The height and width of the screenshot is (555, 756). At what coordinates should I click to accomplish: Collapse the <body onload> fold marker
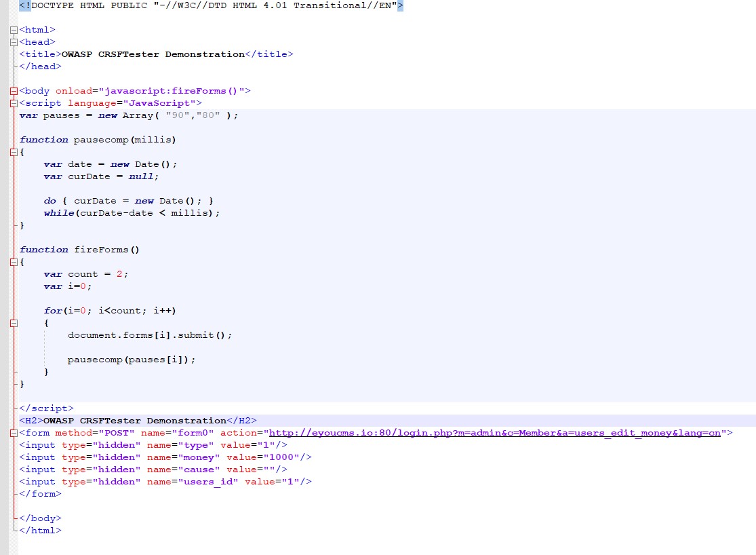(x=14, y=91)
